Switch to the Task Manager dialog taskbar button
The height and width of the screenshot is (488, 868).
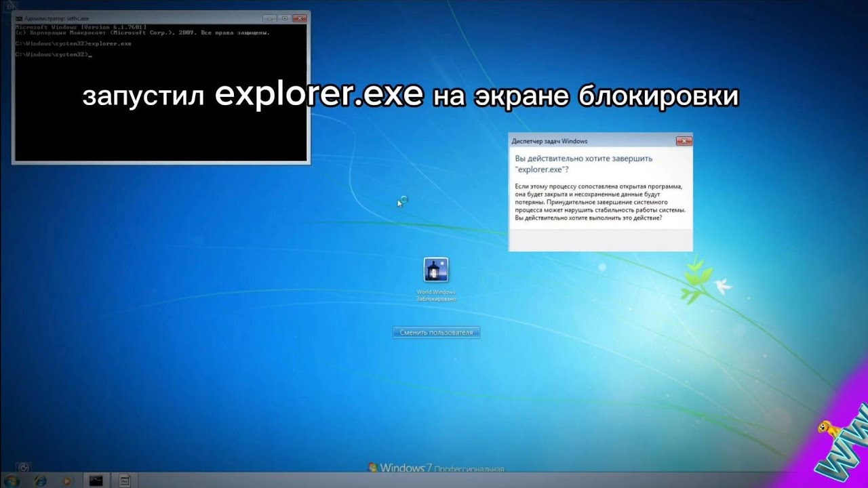[125, 481]
